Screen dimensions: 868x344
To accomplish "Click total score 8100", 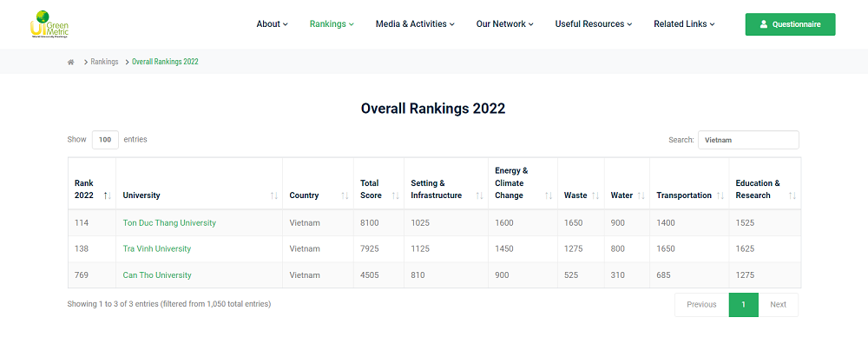I will coord(369,222).
